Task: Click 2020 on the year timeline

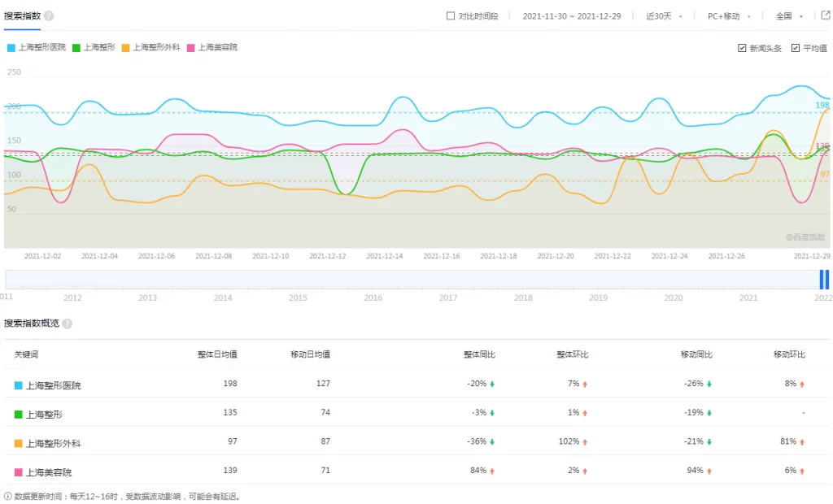Action: [x=673, y=298]
